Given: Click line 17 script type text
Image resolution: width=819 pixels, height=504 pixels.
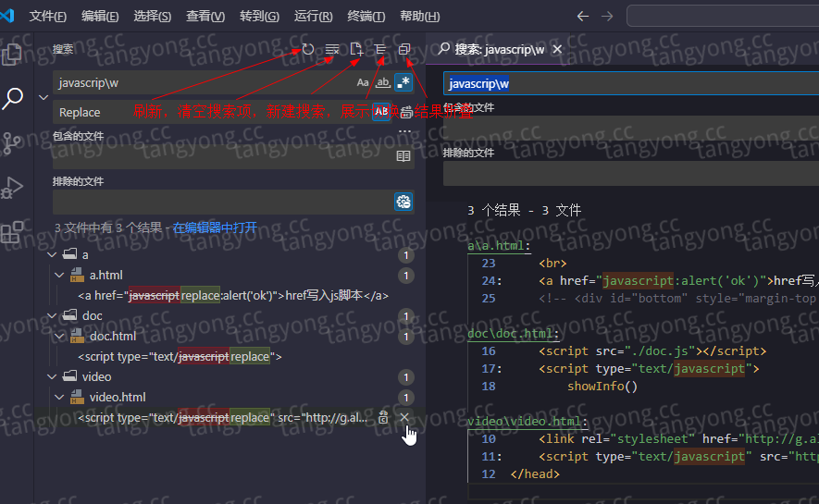Looking at the screenshot, I should point(649,368).
